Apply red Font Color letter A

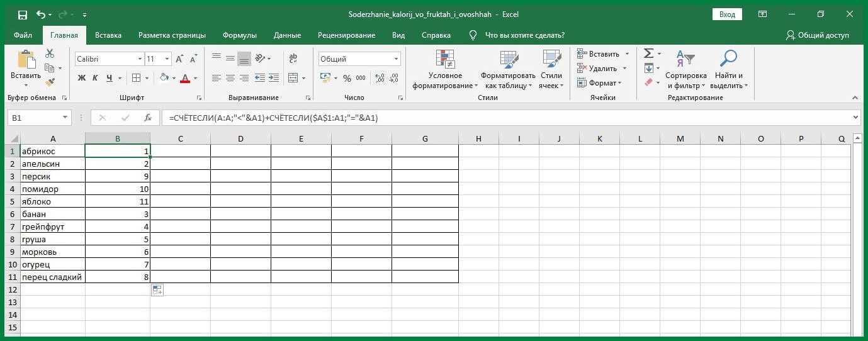tap(185, 78)
